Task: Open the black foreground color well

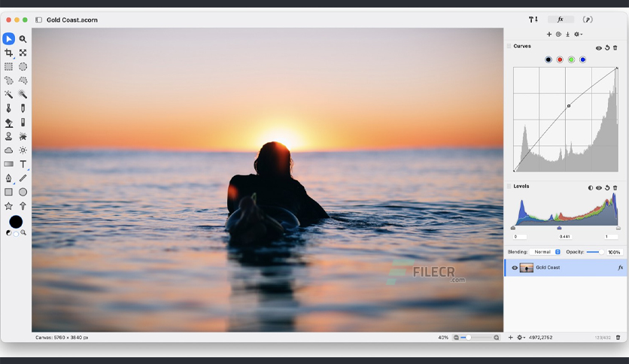Action: point(16,222)
